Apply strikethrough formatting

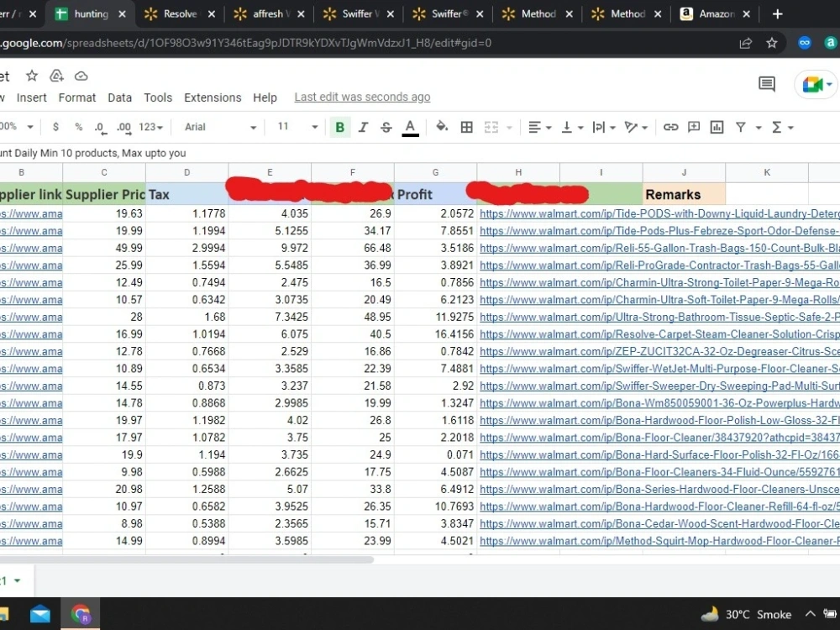[x=385, y=127]
